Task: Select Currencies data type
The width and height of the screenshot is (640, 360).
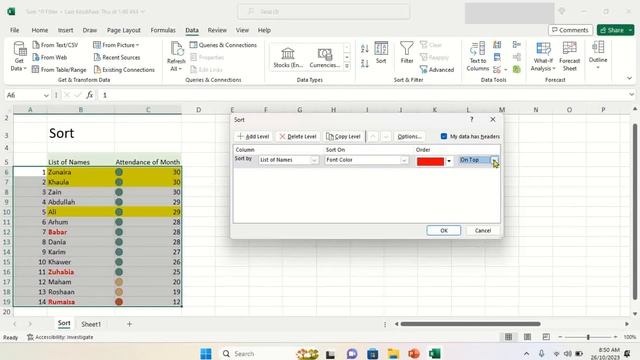Action: 324,57
